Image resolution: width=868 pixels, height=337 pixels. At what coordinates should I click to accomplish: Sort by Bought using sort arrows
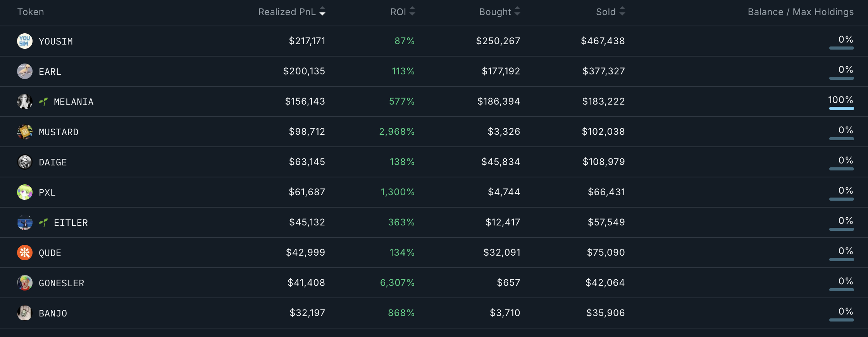click(517, 12)
